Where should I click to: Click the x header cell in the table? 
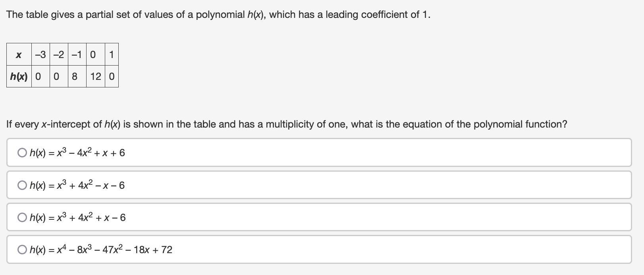[x=19, y=55]
